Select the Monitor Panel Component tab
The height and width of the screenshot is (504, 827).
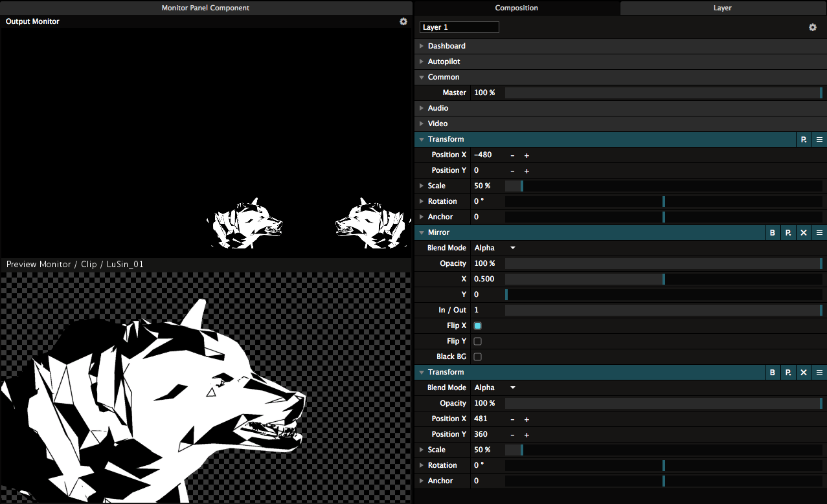point(205,8)
